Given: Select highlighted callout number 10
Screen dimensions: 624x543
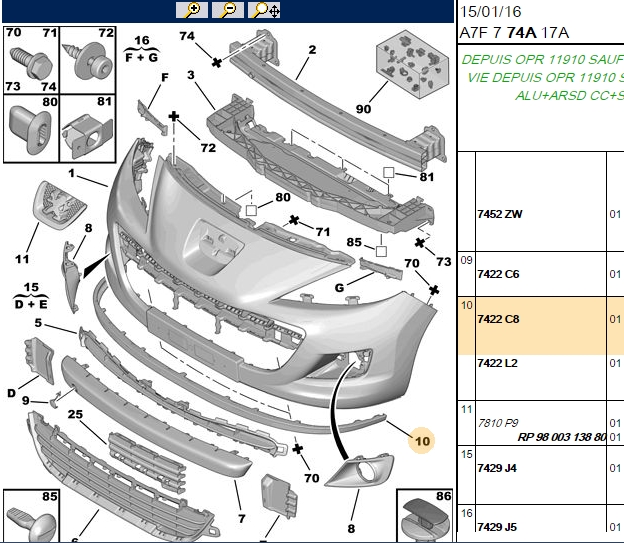Looking at the screenshot, I should (x=422, y=441).
